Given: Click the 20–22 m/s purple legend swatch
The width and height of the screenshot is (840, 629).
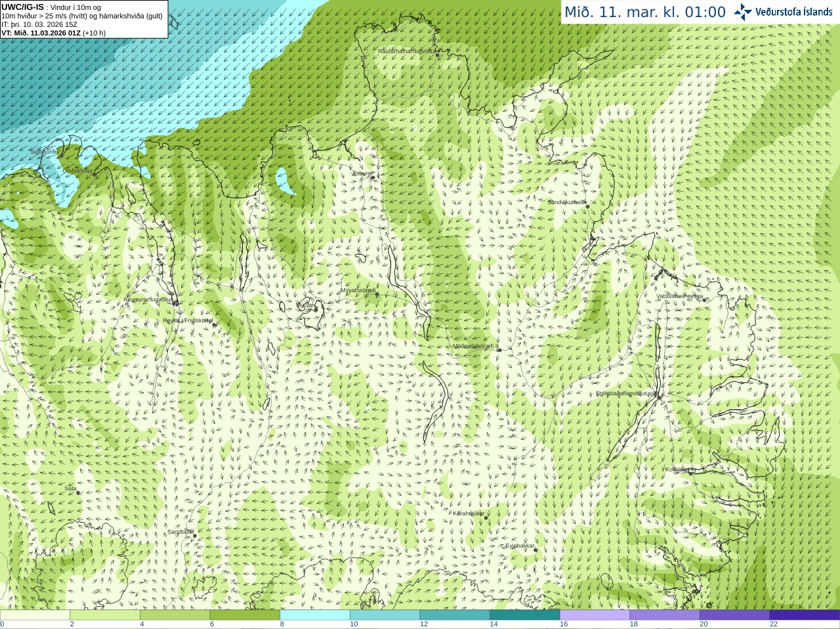Looking at the screenshot, I should pyautogui.click(x=735, y=615).
